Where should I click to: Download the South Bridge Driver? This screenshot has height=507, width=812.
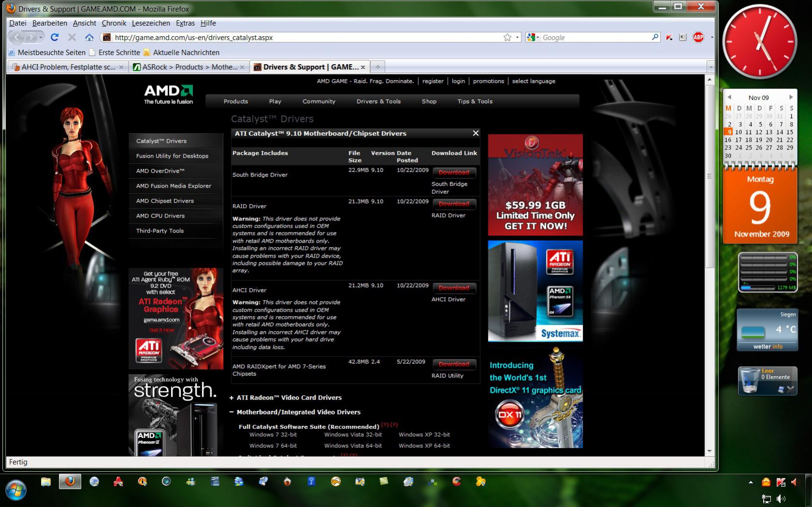454,173
